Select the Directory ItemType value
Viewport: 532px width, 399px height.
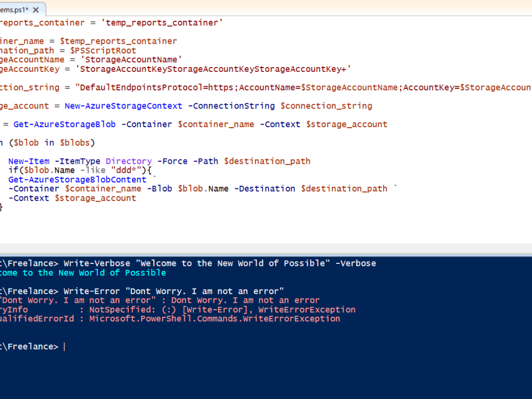128,161
